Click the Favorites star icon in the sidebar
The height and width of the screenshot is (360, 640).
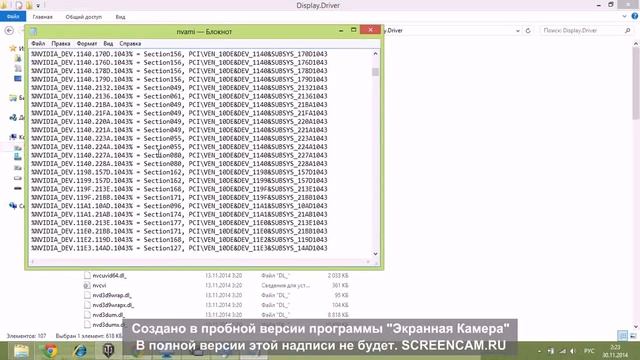pyautogui.click(x=13, y=48)
